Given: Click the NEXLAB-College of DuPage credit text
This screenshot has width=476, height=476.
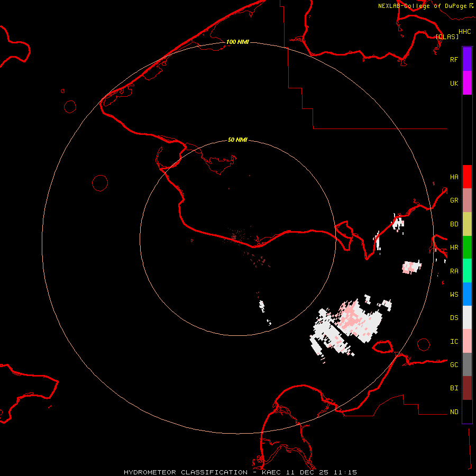Looking at the screenshot, I should tap(422, 6).
